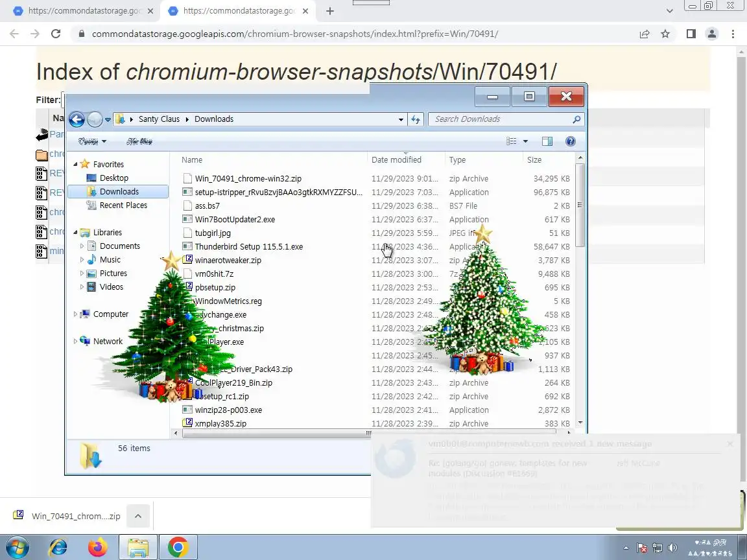Expand the Videos library
747x560 pixels.
[x=82, y=287]
